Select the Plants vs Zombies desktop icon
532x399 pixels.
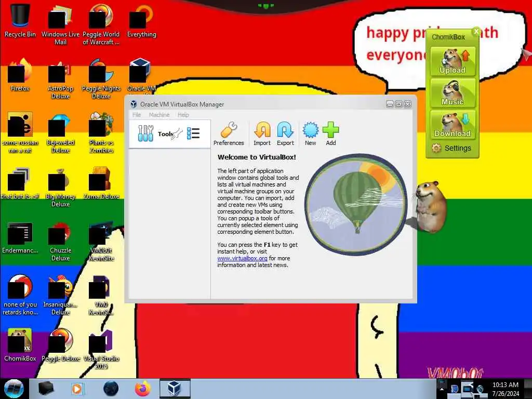tap(101, 133)
